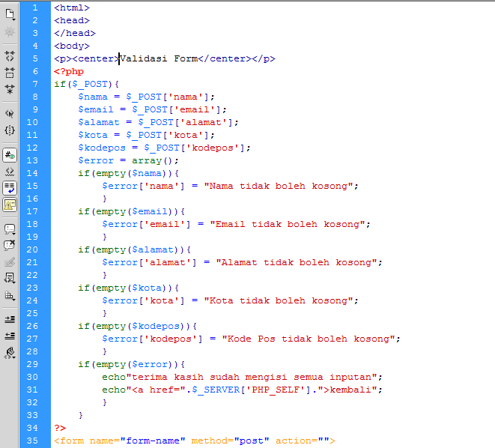Click if(empty($email)){ on line 17
Screen dimensions: 495x448
coord(132,211)
